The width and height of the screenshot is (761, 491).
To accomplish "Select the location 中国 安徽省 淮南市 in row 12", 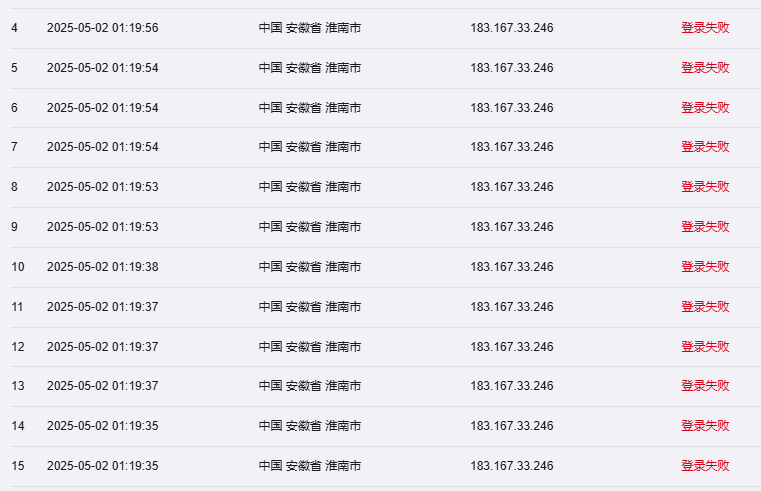I will pos(310,347).
